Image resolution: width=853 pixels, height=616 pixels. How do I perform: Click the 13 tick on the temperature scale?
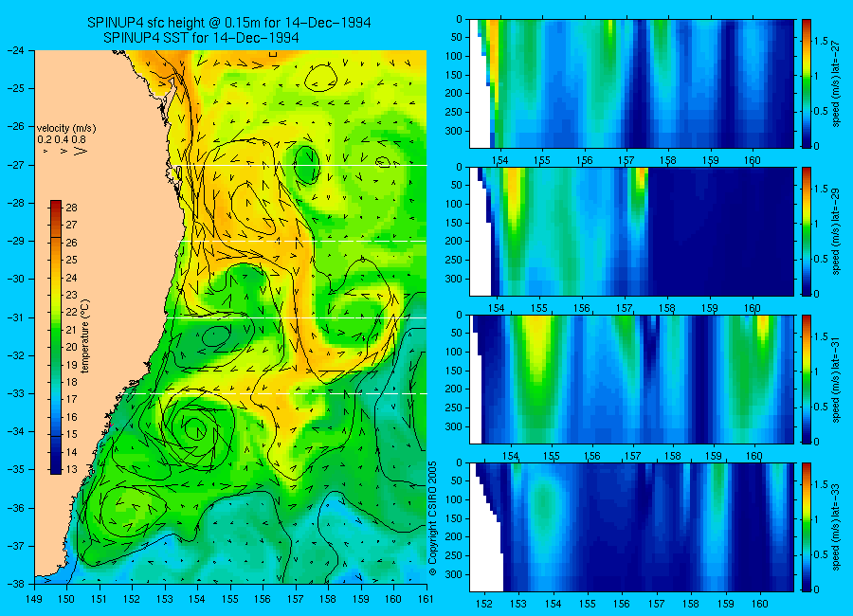[72, 469]
